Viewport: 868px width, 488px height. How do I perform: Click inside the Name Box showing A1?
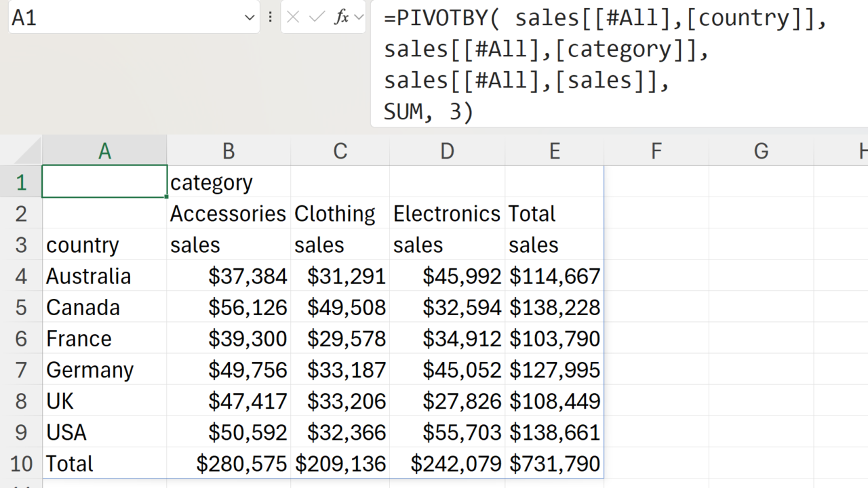[122, 18]
